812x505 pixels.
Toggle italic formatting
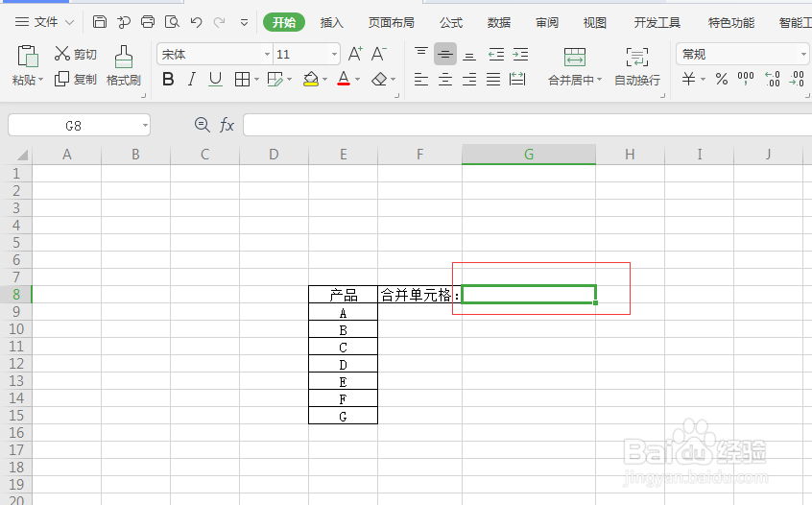[192, 80]
